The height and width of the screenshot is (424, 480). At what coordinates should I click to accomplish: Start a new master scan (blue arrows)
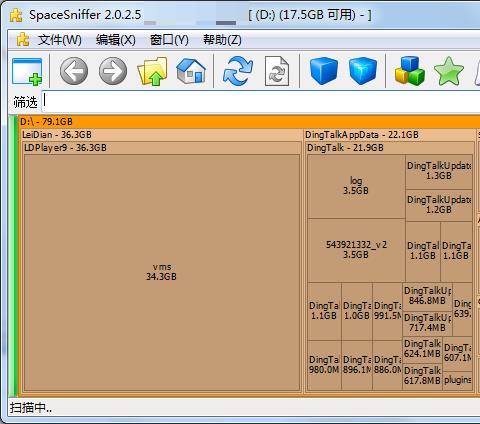(238, 71)
